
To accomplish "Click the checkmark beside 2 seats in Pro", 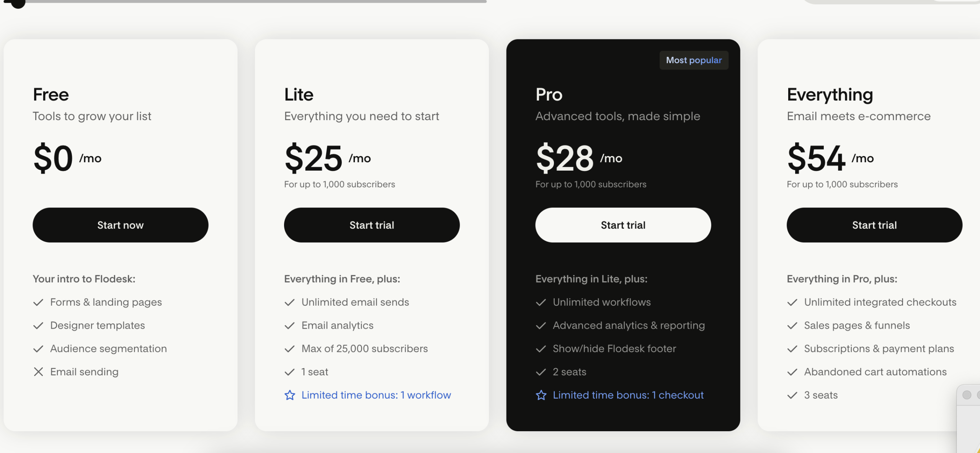I will point(541,372).
